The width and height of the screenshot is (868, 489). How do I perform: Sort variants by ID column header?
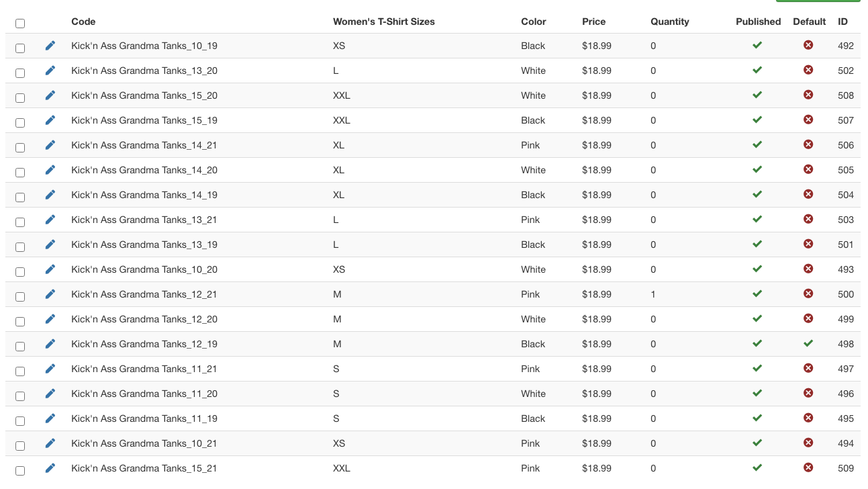point(842,21)
